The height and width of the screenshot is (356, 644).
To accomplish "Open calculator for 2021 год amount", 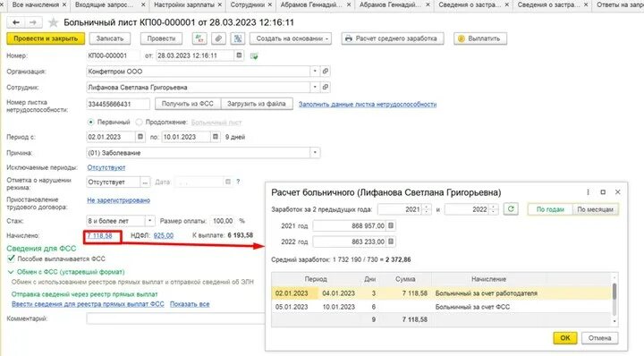I will [x=391, y=225].
